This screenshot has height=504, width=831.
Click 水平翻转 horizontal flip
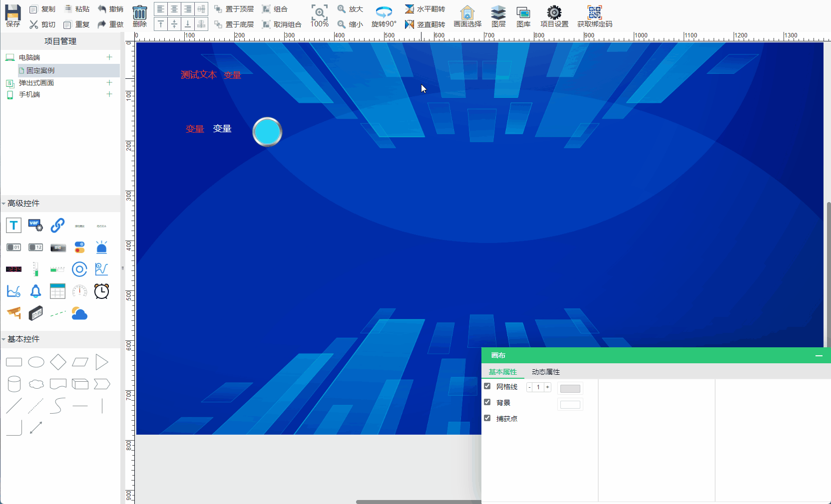425,9
